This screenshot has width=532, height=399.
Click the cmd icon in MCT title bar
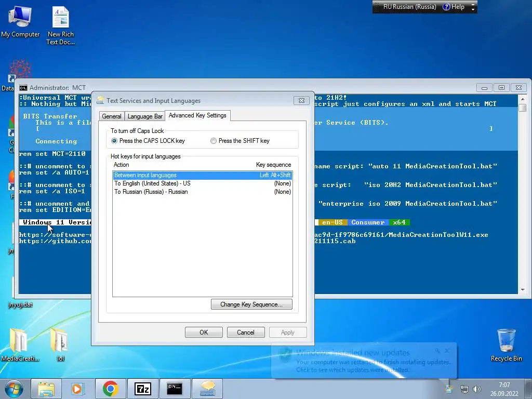tap(23, 87)
